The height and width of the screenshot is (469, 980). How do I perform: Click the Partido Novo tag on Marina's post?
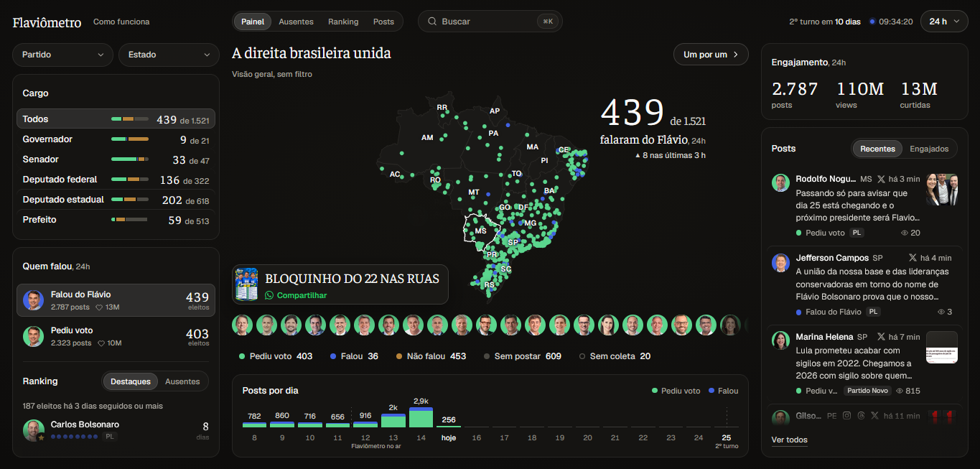pyautogui.click(x=867, y=391)
